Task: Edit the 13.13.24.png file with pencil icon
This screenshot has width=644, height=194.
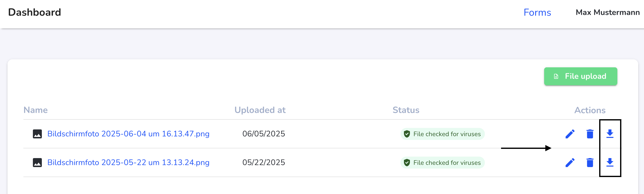Action: click(x=570, y=163)
